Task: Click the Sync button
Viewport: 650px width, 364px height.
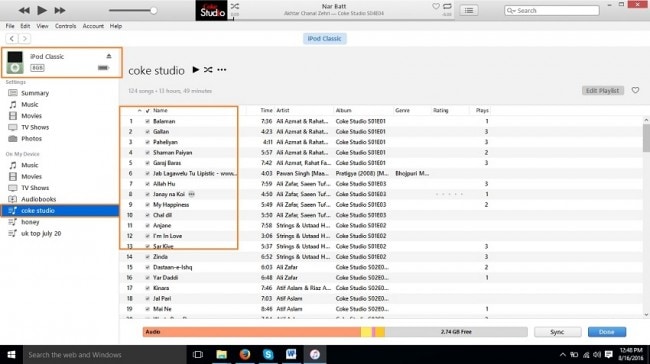Action: pyautogui.click(x=557, y=332)
